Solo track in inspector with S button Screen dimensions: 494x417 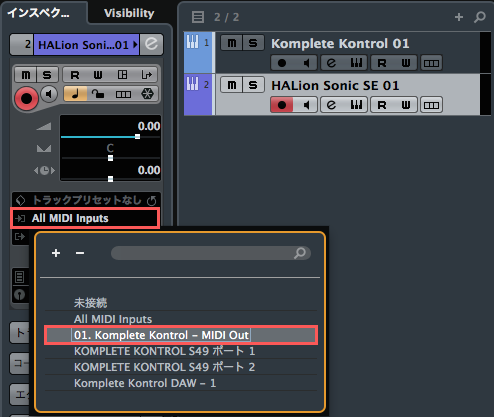(x=47, y=75)
